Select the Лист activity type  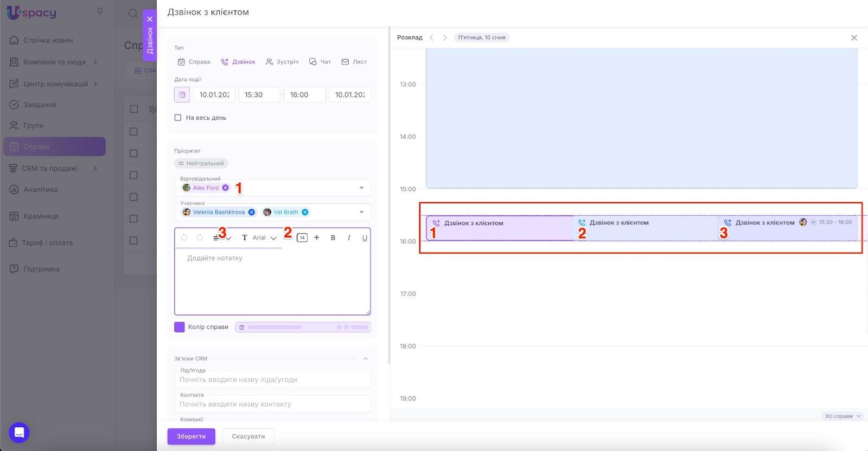[354, 62]
